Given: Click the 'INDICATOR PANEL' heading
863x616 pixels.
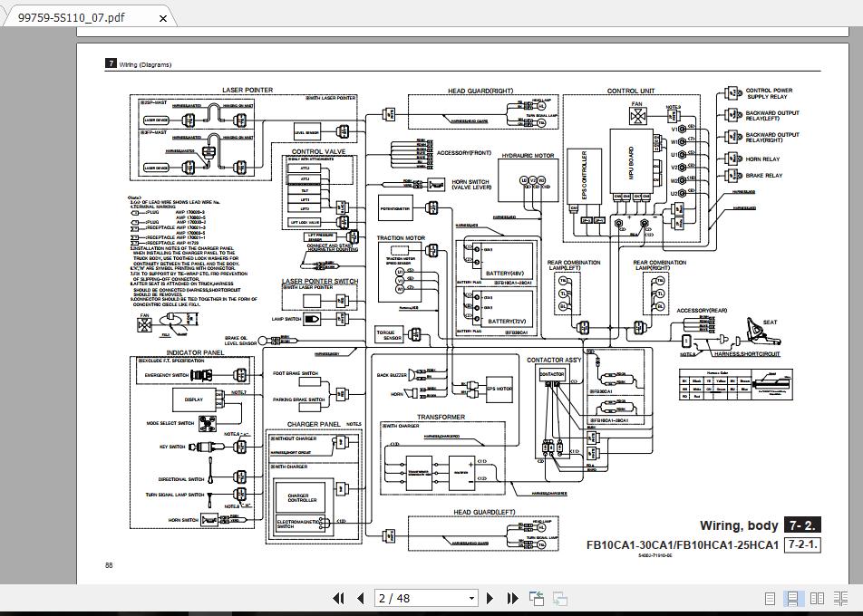Looking at the screenshot, I should coord(196,352).
